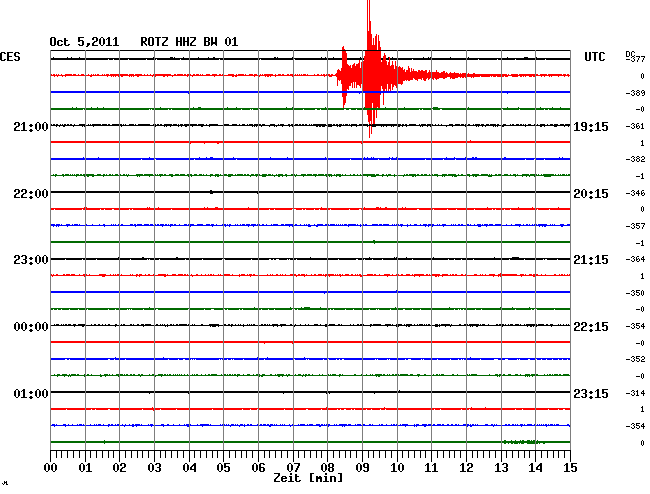
Task: Click the station label "ROTZ HHZ BW 01"
Action: (189, 42)
